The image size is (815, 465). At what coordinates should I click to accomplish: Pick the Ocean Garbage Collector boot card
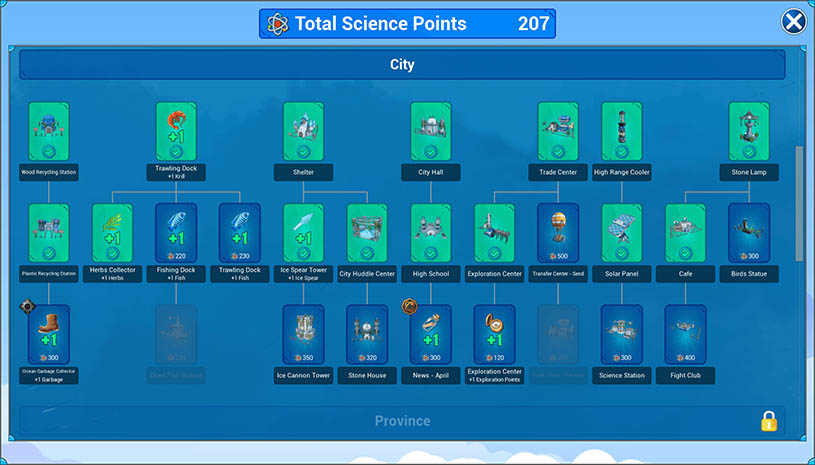click(48, 334)
